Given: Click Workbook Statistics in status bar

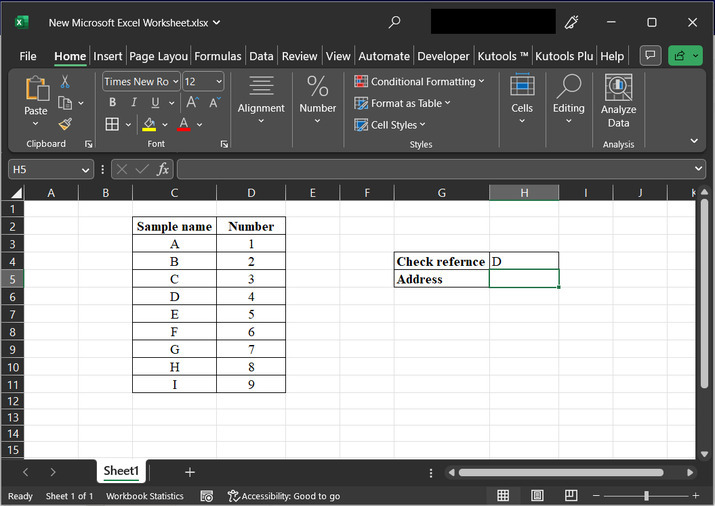Looking at the screenshot, I should point(145,496).
